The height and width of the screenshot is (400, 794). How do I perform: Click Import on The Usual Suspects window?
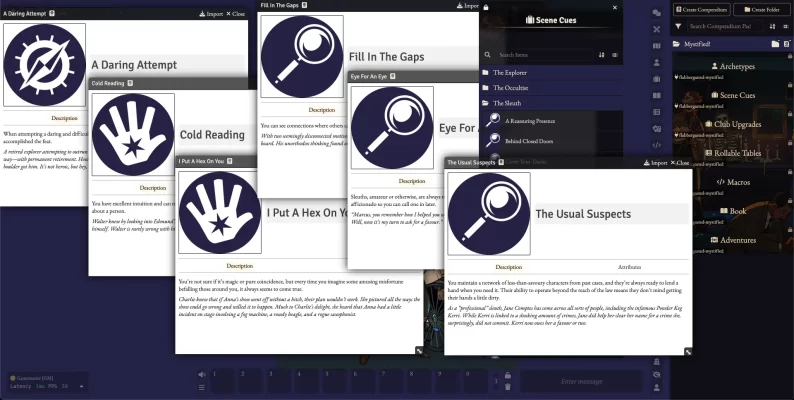(x=655, y=162)
